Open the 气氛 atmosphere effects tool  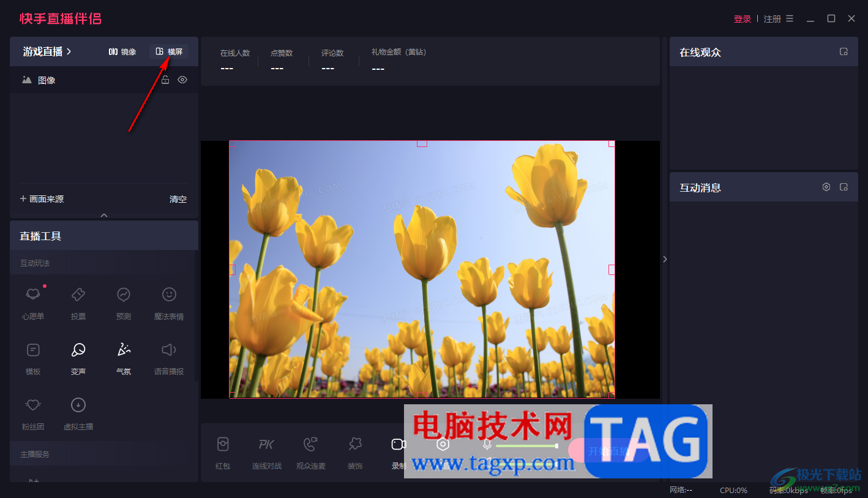coord(124,358)
